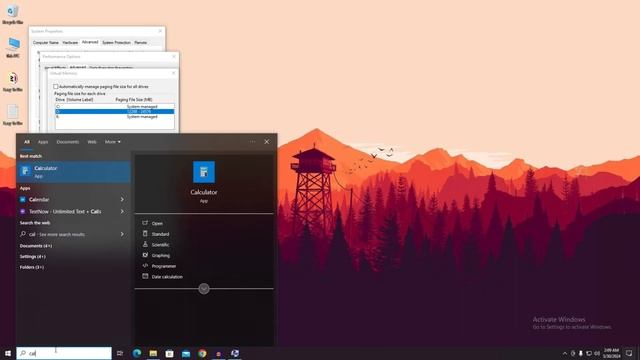Launch Calculator in Scientific mode

pyautogui.click(x=160, y=244)
